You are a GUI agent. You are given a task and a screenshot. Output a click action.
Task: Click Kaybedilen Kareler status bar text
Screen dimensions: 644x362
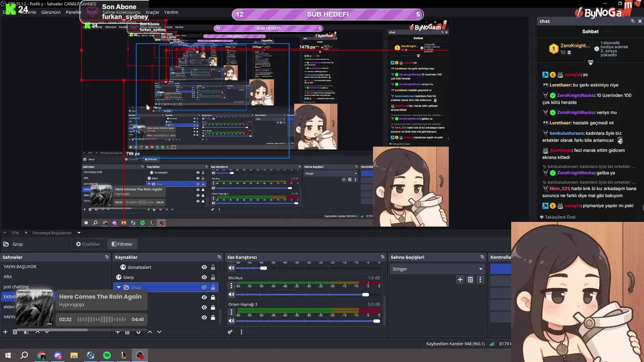click(455, 344)
